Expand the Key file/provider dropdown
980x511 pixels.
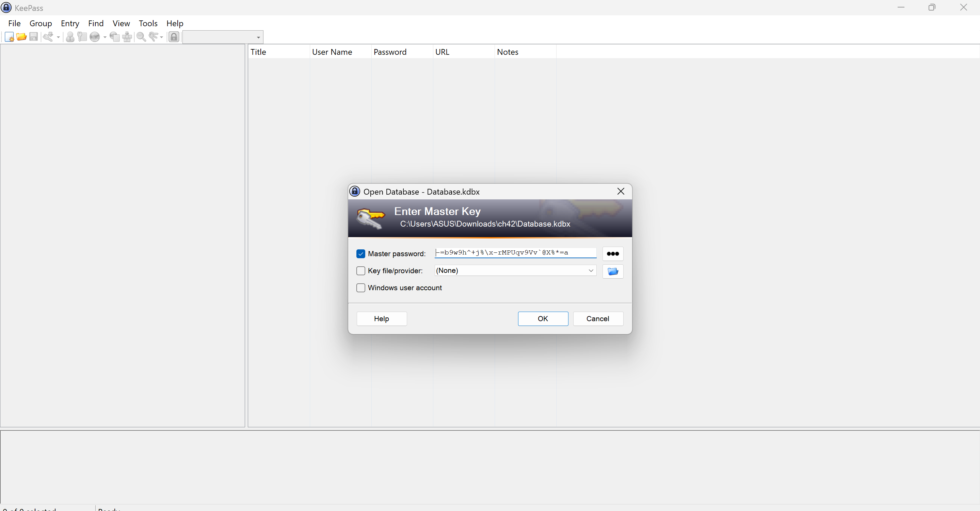(591, 271)
